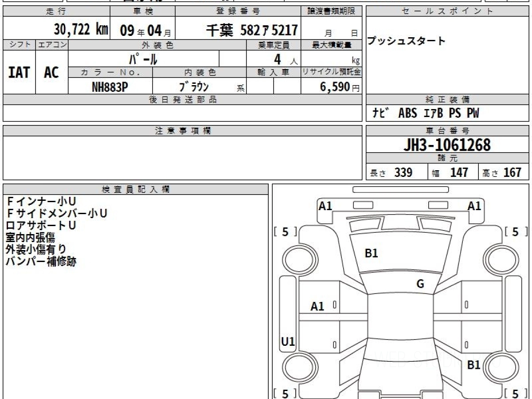Click the 走行 column header
The height and width of the screenshot is (399, 532).
click(x=56, y=12)
